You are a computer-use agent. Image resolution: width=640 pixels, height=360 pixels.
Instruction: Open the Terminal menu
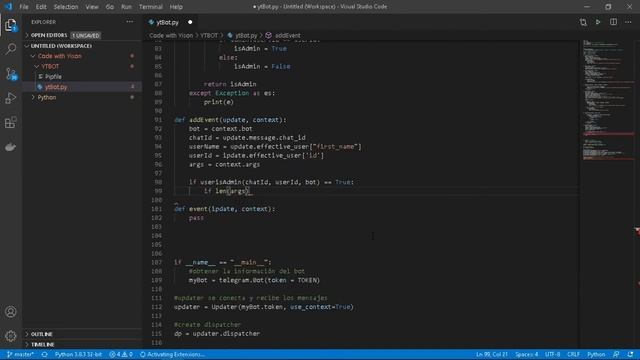click(x=151, y=7)
